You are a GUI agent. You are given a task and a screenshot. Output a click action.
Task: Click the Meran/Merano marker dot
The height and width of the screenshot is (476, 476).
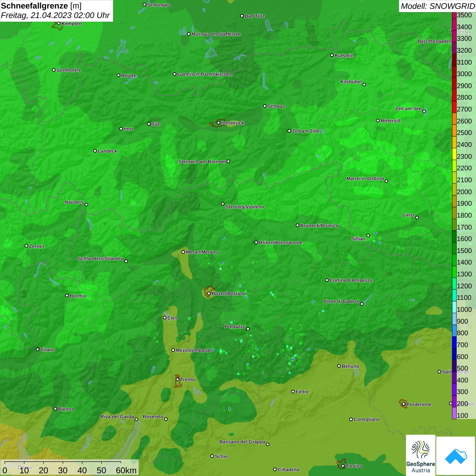(183, 252)
